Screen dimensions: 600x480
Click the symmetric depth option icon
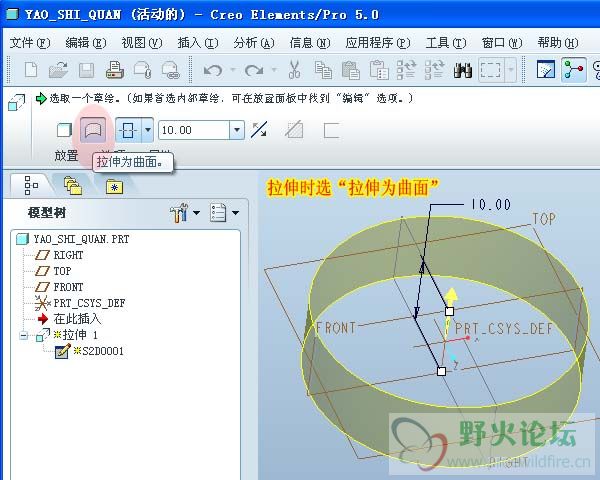128,130
